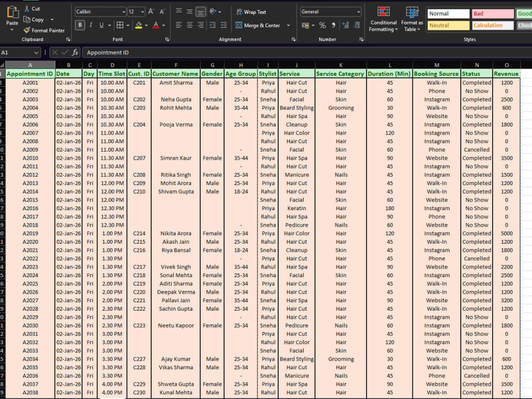This screenshot has width=532, height=399.
Task: Select the Revenue header cell
Action: pos(506,73)
